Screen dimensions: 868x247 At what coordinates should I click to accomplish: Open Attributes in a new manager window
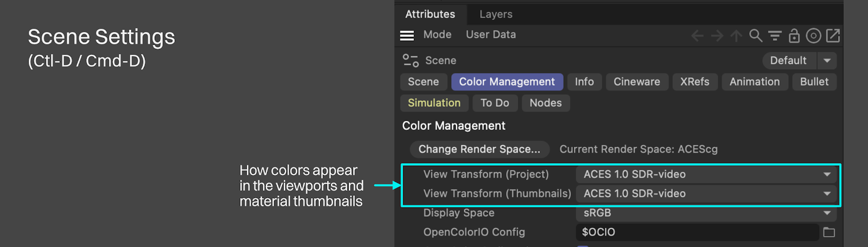pos(833,36)
